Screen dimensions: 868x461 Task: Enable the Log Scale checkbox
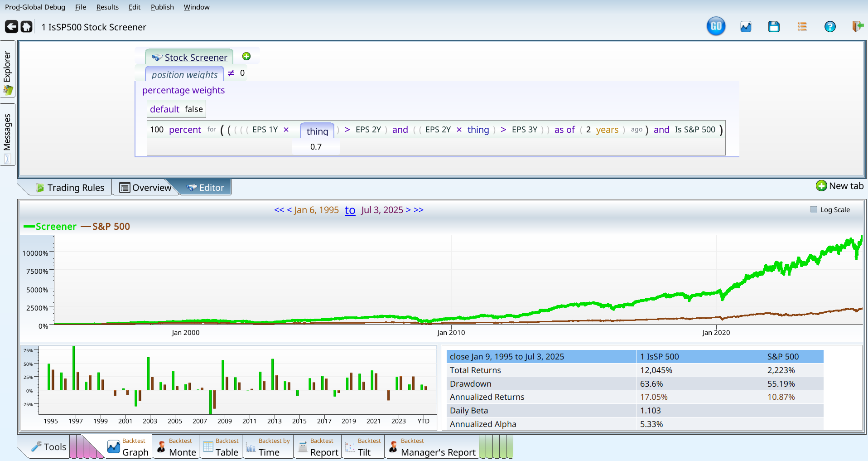814,209
